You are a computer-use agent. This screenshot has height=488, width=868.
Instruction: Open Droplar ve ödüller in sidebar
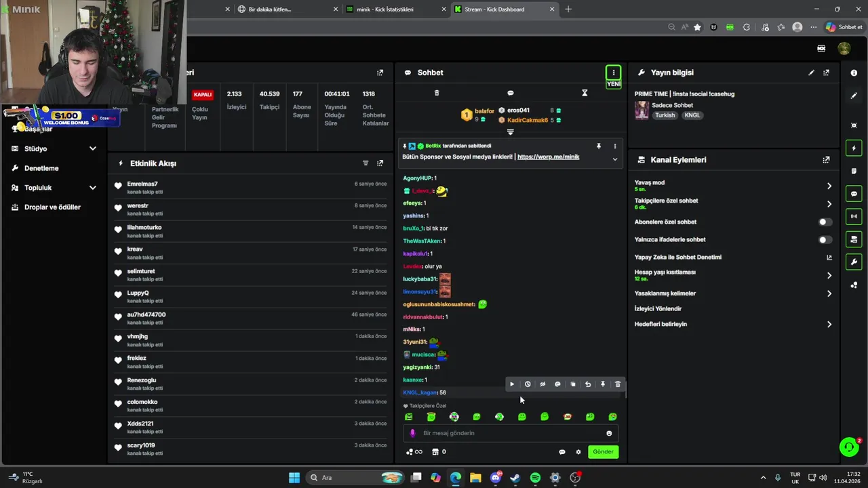(52, 207)
